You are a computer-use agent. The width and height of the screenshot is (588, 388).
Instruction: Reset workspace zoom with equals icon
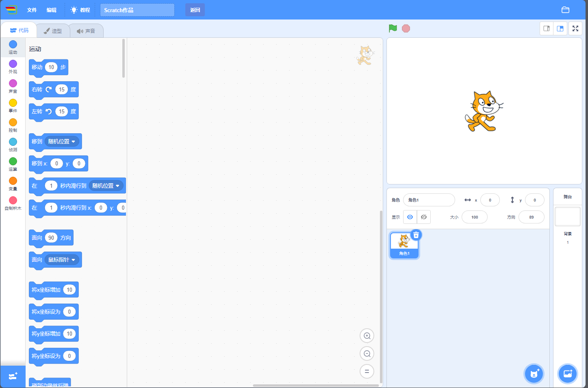pyautogui.click(x=367, y=371)
